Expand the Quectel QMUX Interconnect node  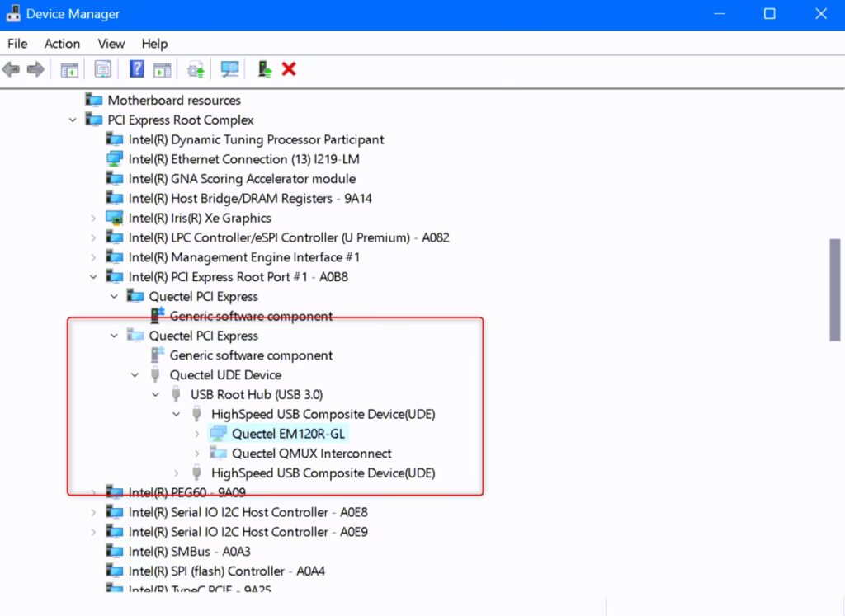coord(196,454)
